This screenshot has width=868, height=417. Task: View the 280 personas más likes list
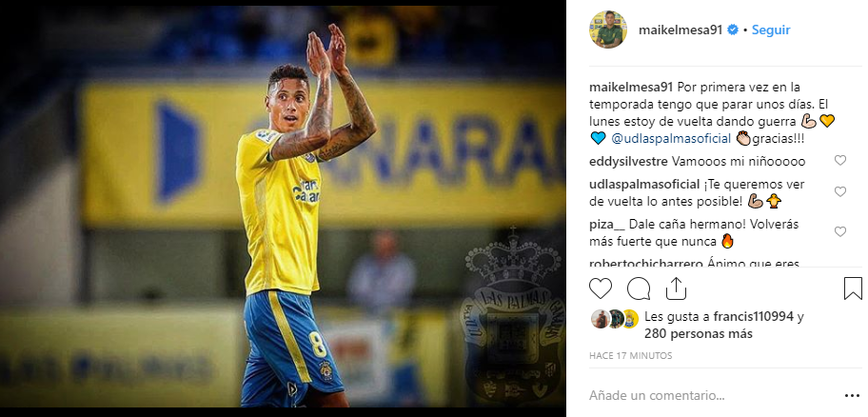coord(698,334)
